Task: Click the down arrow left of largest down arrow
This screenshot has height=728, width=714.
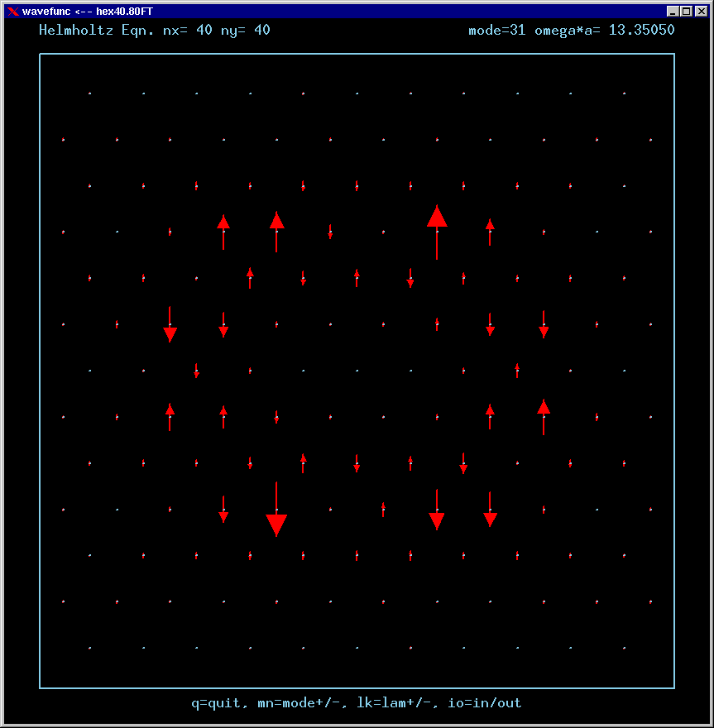Action: point(223,510)
